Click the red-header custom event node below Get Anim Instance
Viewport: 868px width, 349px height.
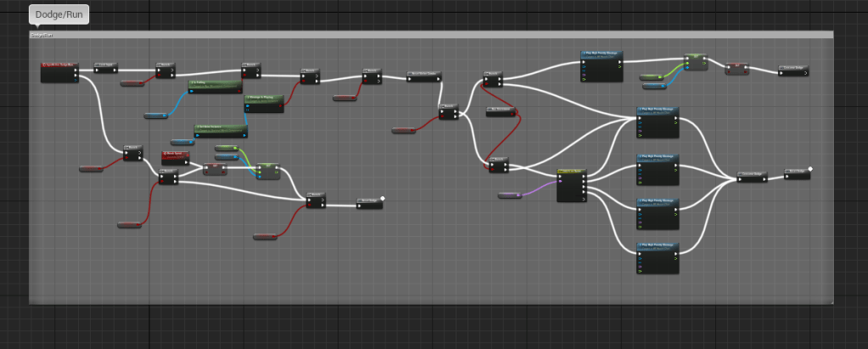click(176, 158)
